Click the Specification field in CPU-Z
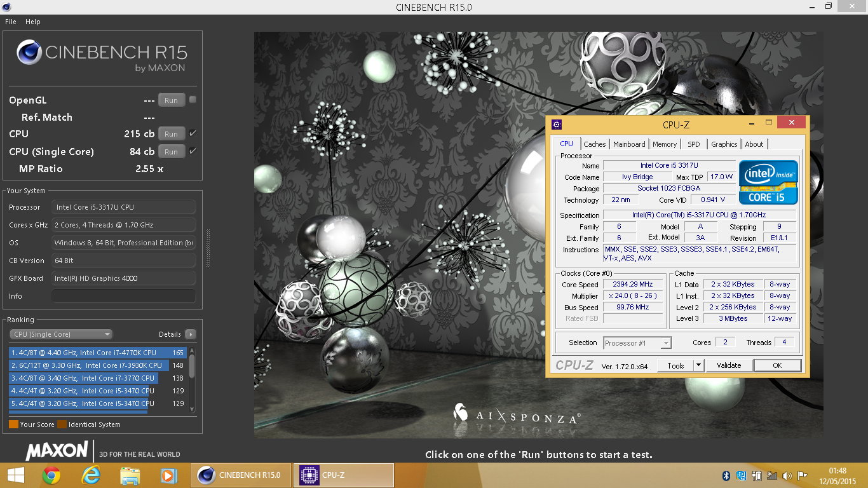Image resolution: width=868 pixels, height=488 pixels. coord(699,215)
